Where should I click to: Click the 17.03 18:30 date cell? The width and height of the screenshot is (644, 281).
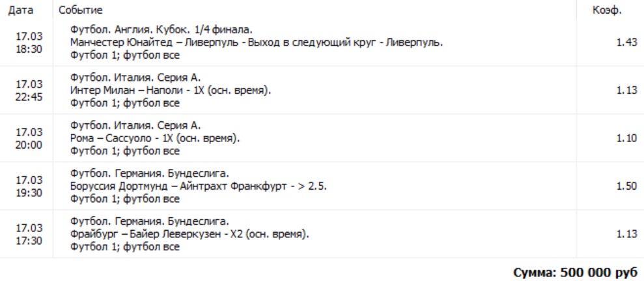click(29, 43)
